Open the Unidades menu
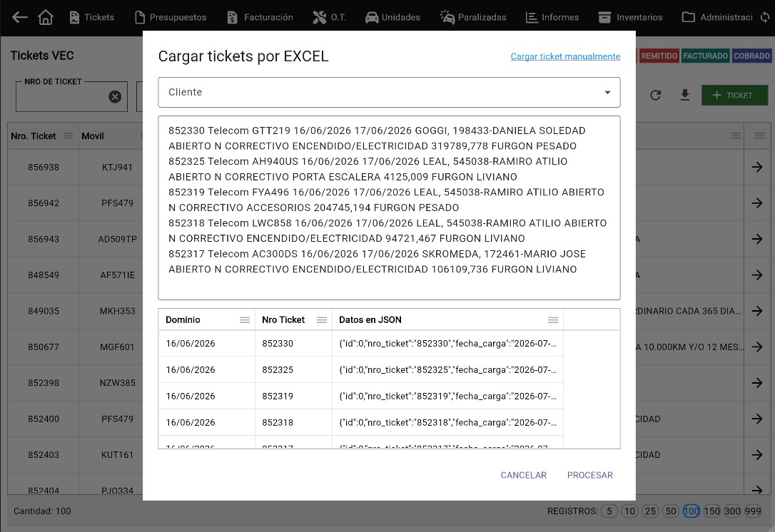Image resolution: width=775 pixels, height=532 pixels. pyautogui.click(x=393, y=17)
